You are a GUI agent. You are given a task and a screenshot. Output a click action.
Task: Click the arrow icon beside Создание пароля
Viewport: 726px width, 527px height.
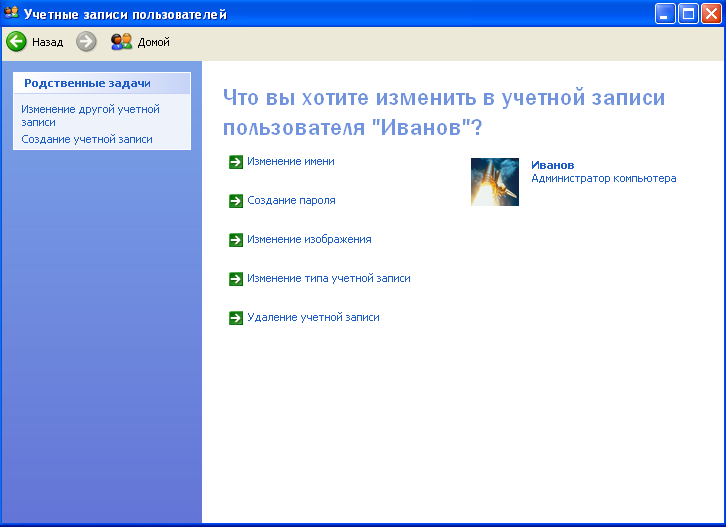coord(236,201)
